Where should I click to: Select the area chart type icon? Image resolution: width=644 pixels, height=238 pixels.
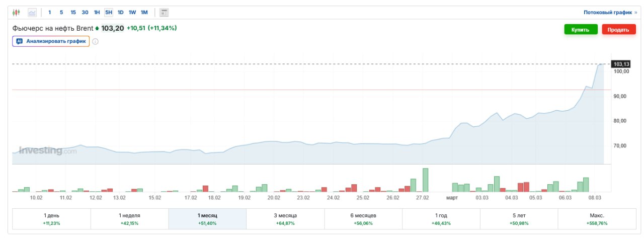[32, 12]
